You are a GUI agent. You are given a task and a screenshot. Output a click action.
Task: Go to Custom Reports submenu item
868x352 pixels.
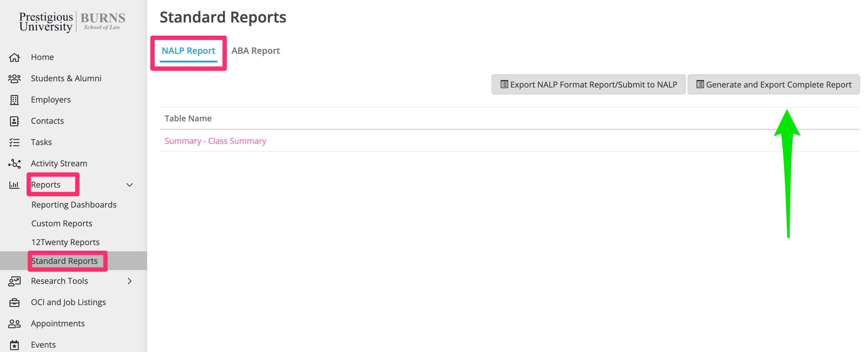click(62, 224)
